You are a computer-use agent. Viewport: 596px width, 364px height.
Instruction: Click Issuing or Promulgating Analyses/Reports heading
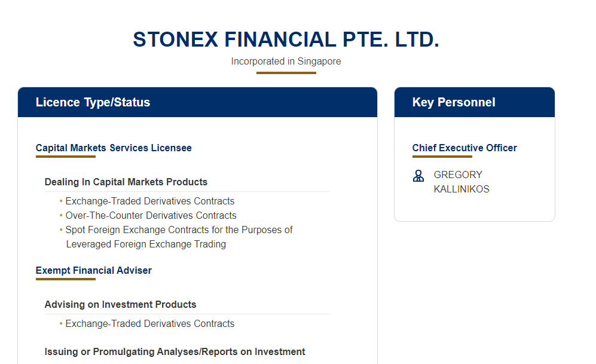pyautogui.click(x=175, y=352)
